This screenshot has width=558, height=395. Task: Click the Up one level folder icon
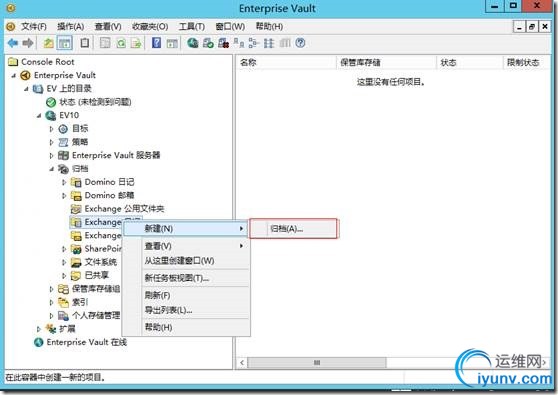coord(49,43)
